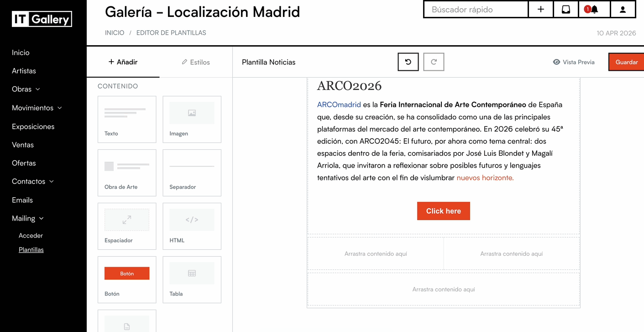This screenshot has width=644, height=332.
Task: Select the full-width bottom drop zone
Action: coord(444,289)
